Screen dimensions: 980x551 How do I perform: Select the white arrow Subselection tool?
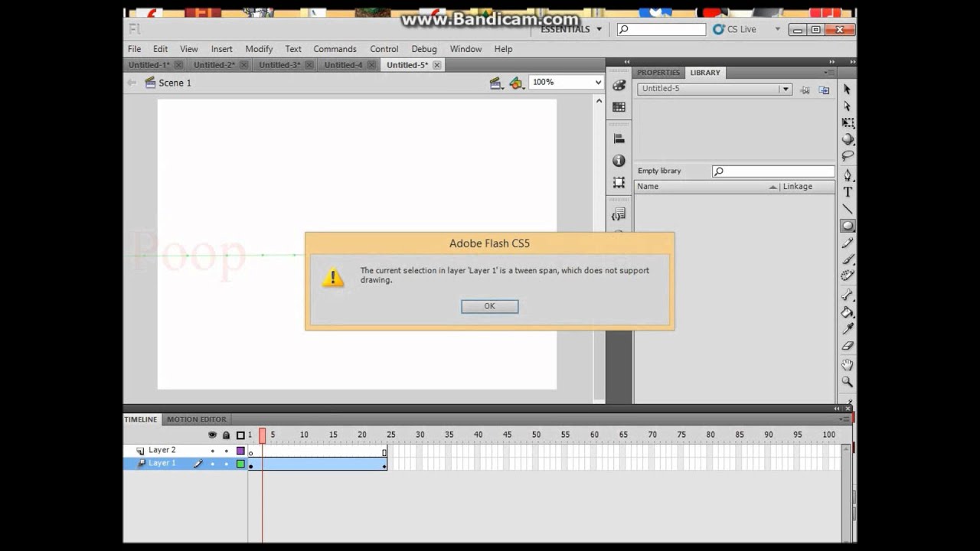(848, 106)
